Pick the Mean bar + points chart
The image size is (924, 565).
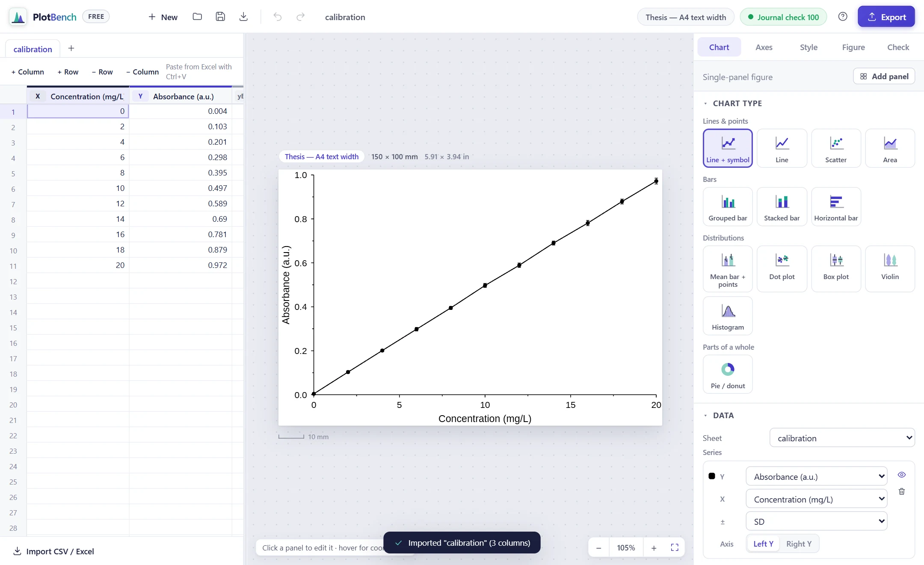728,269
